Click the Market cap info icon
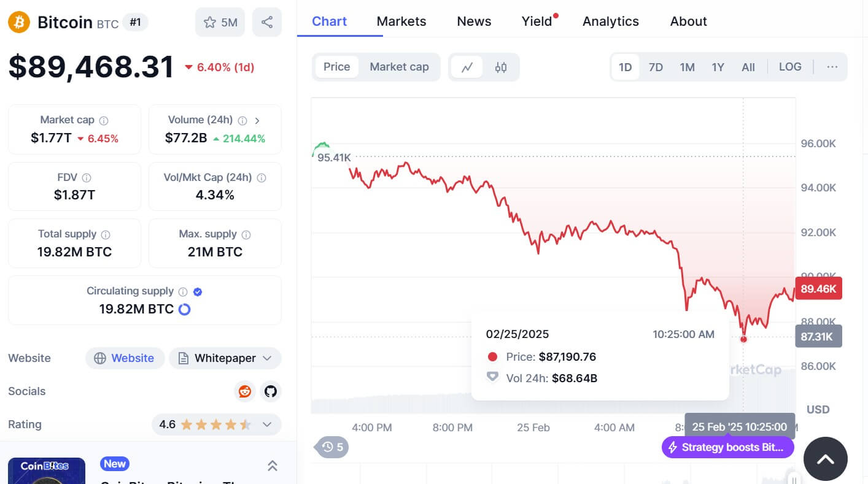This screenshot has width=868, height=484. [104, 121]
